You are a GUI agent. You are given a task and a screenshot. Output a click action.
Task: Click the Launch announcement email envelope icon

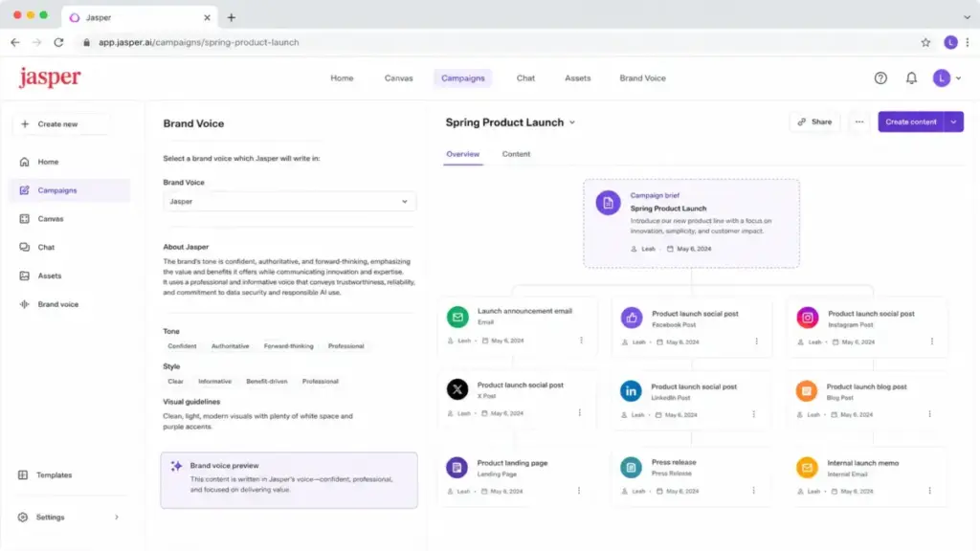coord(457,317)
